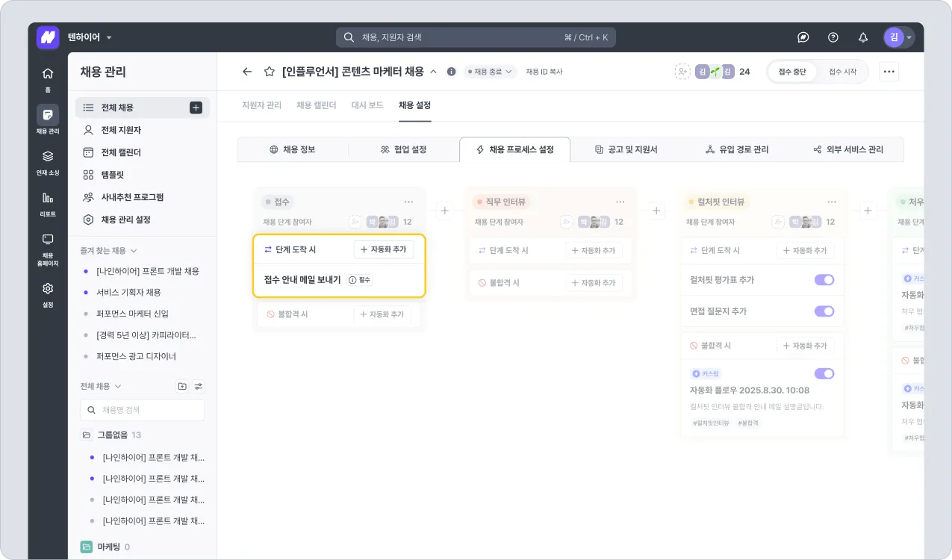Open the help question mark icon
The image size is (952, 560).
833,37
